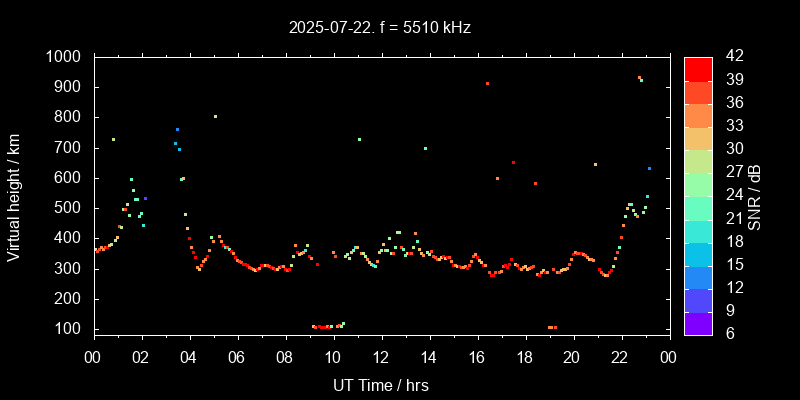Select the 20 hour tick label
This screenshot has height=400, width=800.
pos(572,358)
